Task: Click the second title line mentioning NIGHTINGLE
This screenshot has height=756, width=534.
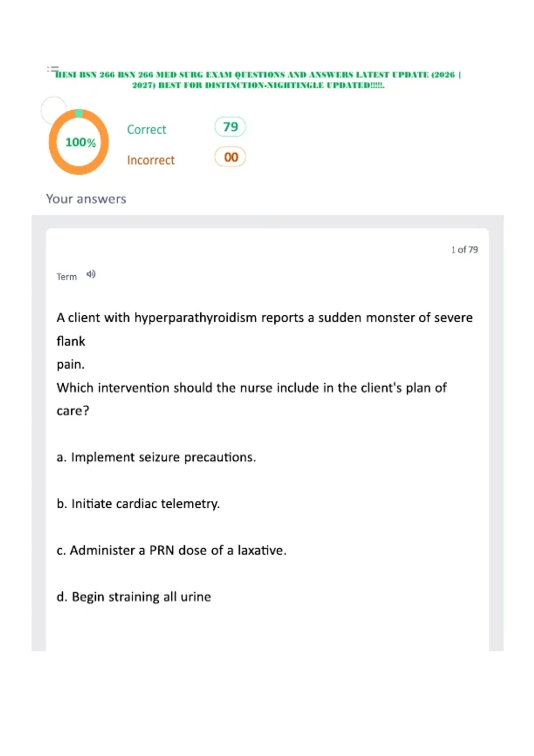Action: (259, 85)
